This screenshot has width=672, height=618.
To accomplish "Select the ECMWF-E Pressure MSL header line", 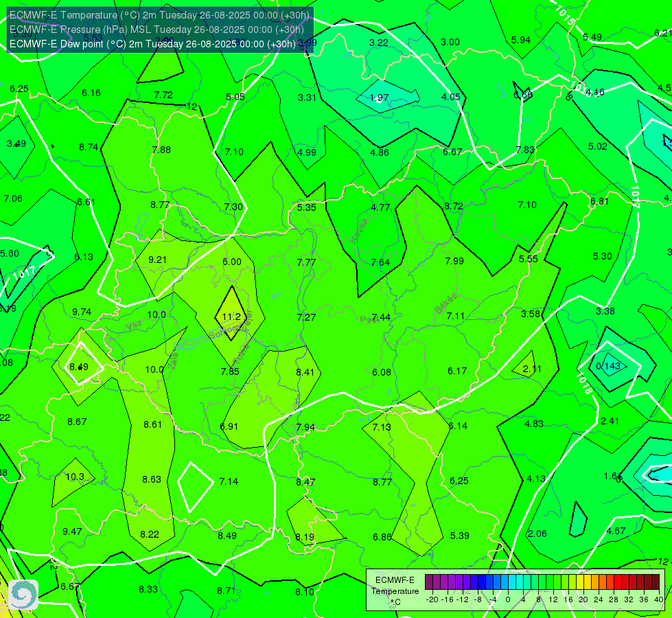I will (157, 30).
